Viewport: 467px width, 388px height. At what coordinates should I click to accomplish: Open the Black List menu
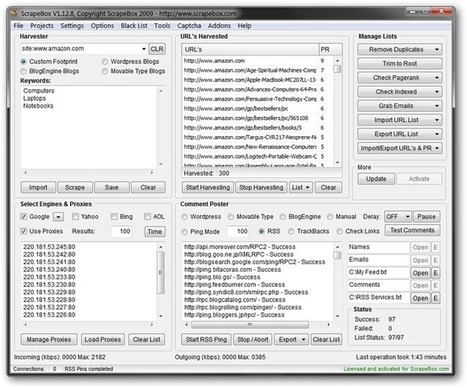coord(134,26)
